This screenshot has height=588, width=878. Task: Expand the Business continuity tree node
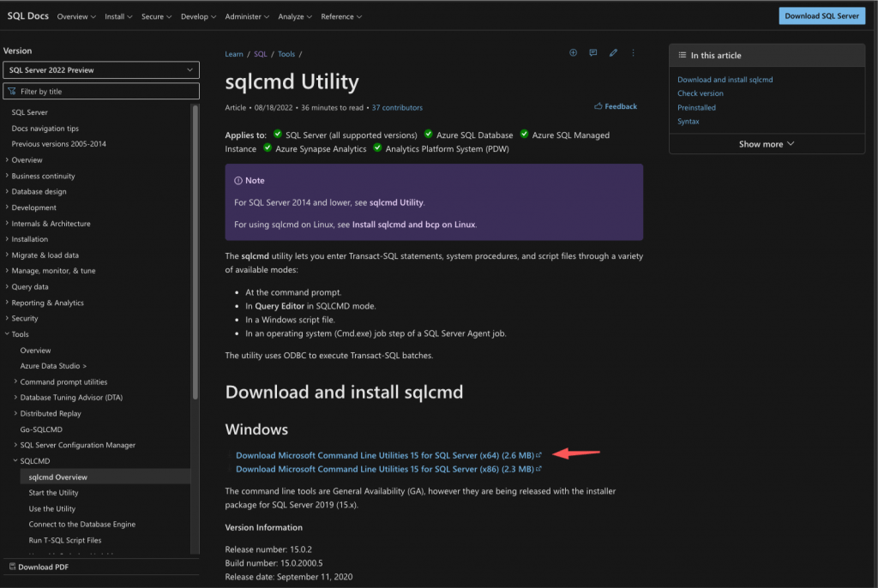7,175
